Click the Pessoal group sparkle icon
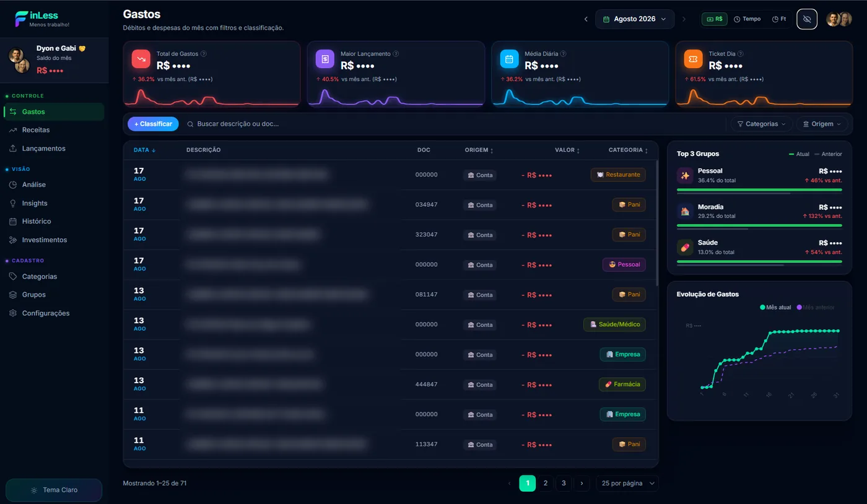867x504 pixels. coord(685,175)
